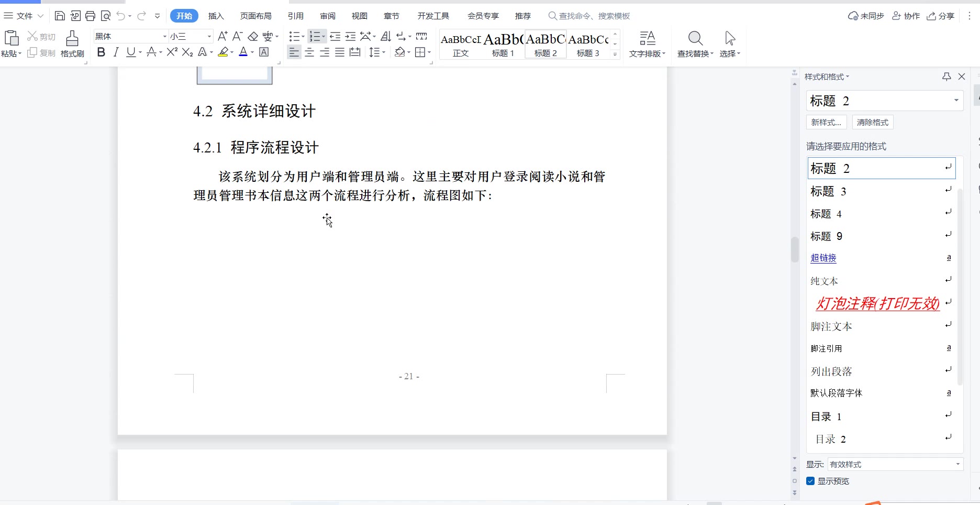Apply red font color
This screenshot has height=505, width=980.
[x=243, y=52]
